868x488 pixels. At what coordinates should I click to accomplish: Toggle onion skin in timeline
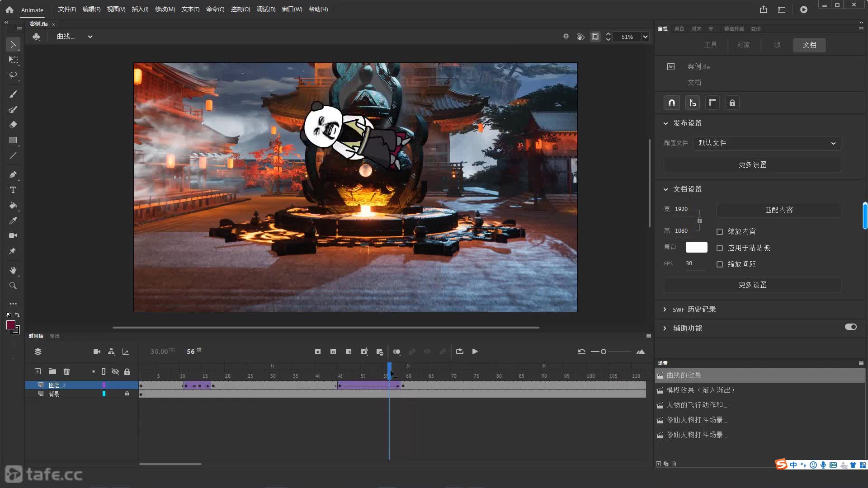click(x=396, y=352)
